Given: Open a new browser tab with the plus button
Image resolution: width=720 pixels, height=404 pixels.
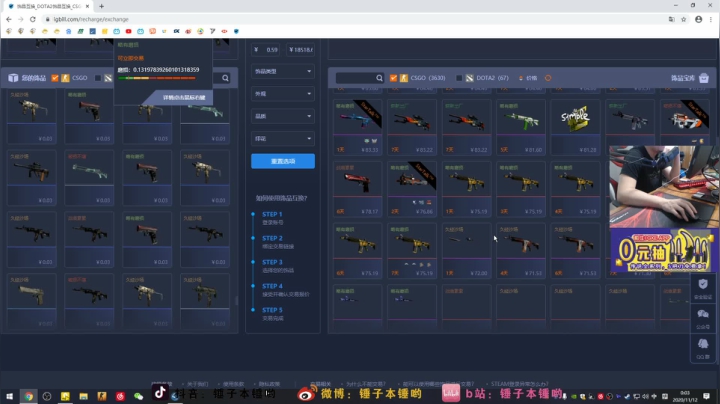Looking at the screenshot, I should (101, 6).
